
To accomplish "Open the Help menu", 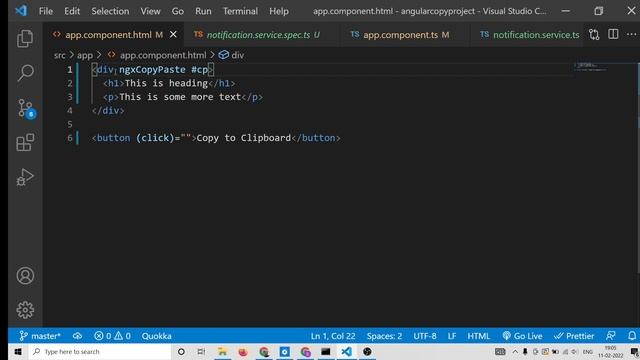I will pos(279,11).
